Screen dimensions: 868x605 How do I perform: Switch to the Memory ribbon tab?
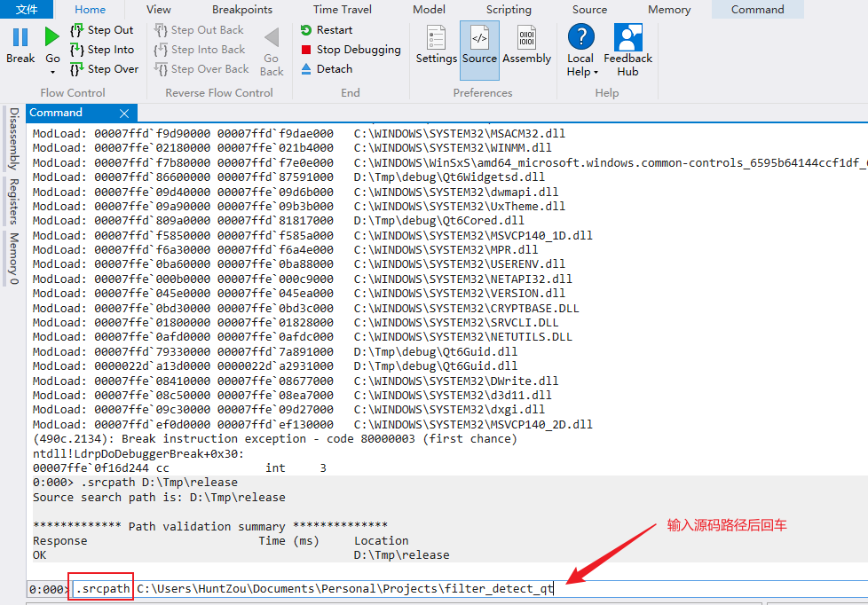pyautogui.click(x=669, y=10)
